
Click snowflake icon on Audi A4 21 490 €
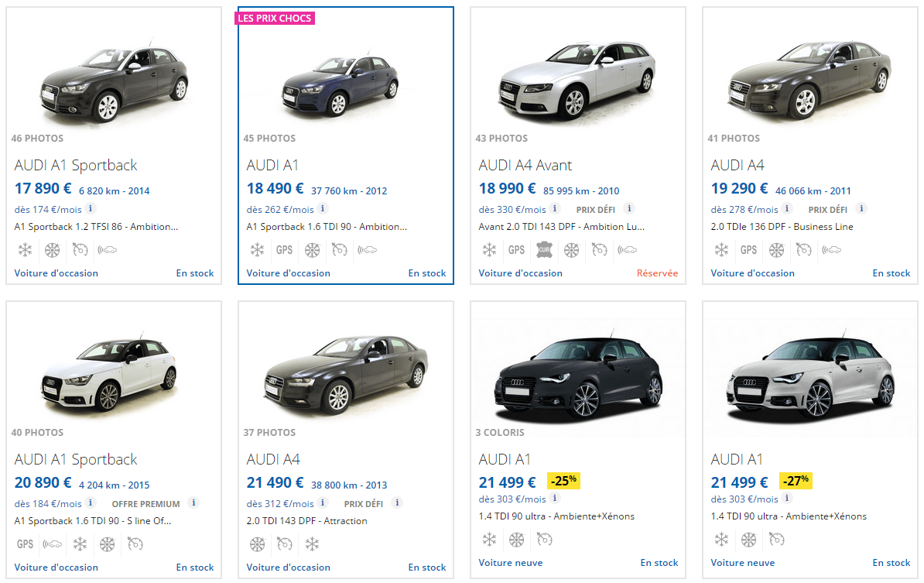(312, 544)
